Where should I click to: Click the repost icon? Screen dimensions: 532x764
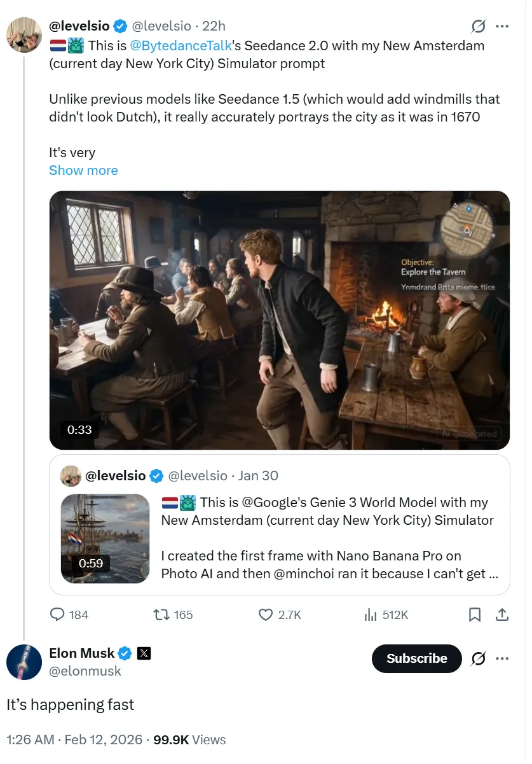point(161,615)
